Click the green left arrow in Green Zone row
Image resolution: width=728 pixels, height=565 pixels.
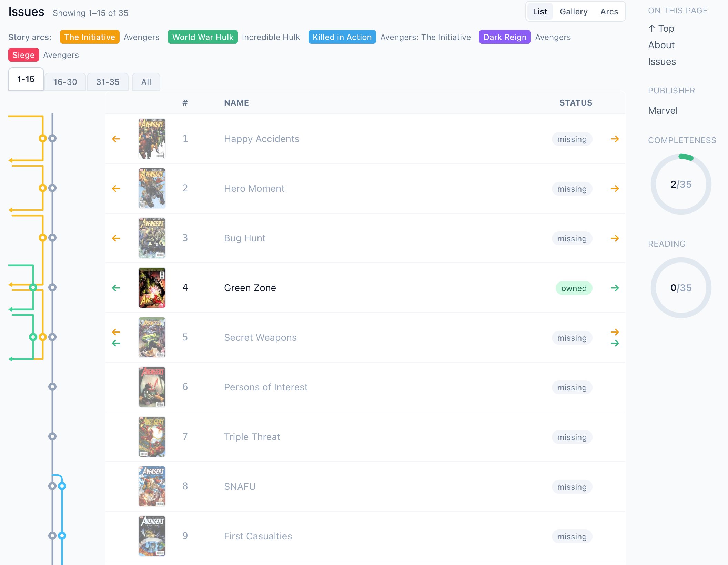116,288
